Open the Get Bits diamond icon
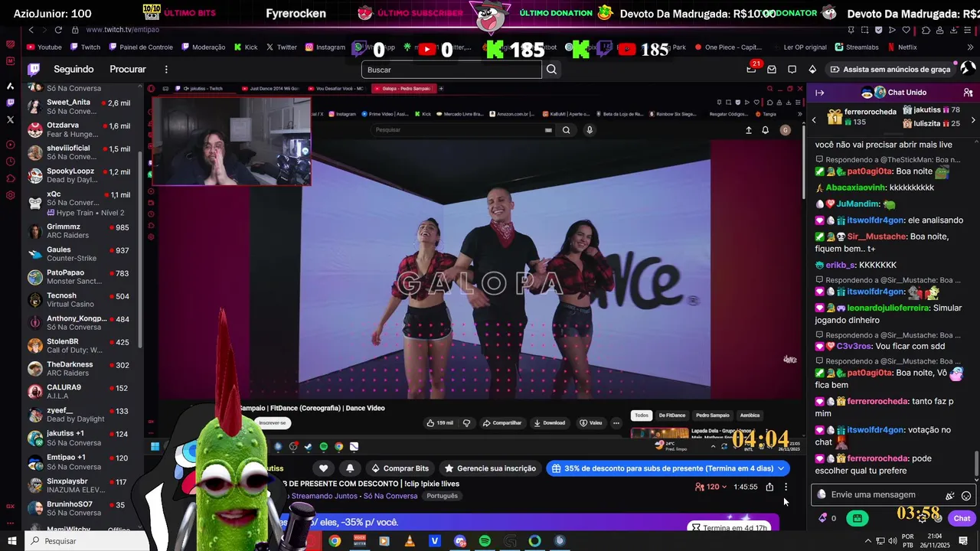Viewport: 980px width, 551px height. [812, 69]
